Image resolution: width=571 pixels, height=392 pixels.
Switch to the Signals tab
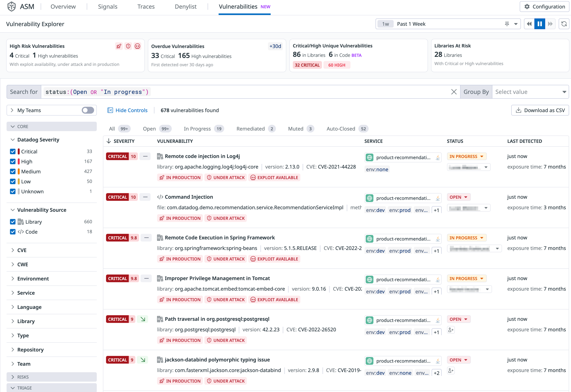(x=108, y=7)
